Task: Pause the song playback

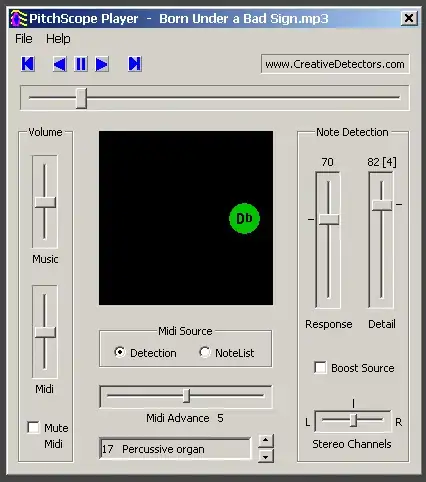Action: point(81,64)
